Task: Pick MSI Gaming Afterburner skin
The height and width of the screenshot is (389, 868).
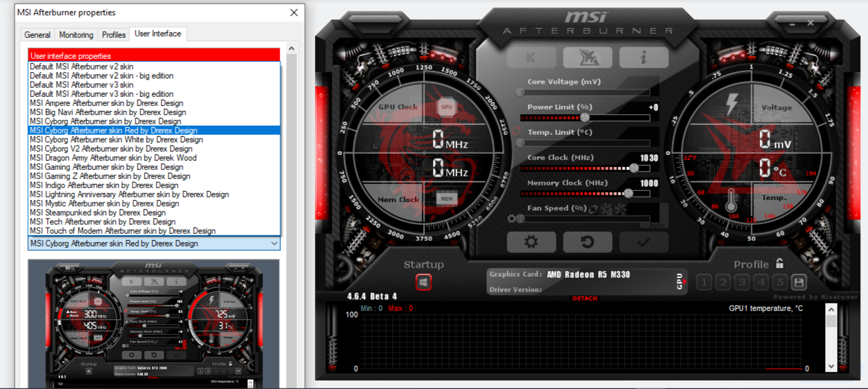Action: tap(154, 166)
